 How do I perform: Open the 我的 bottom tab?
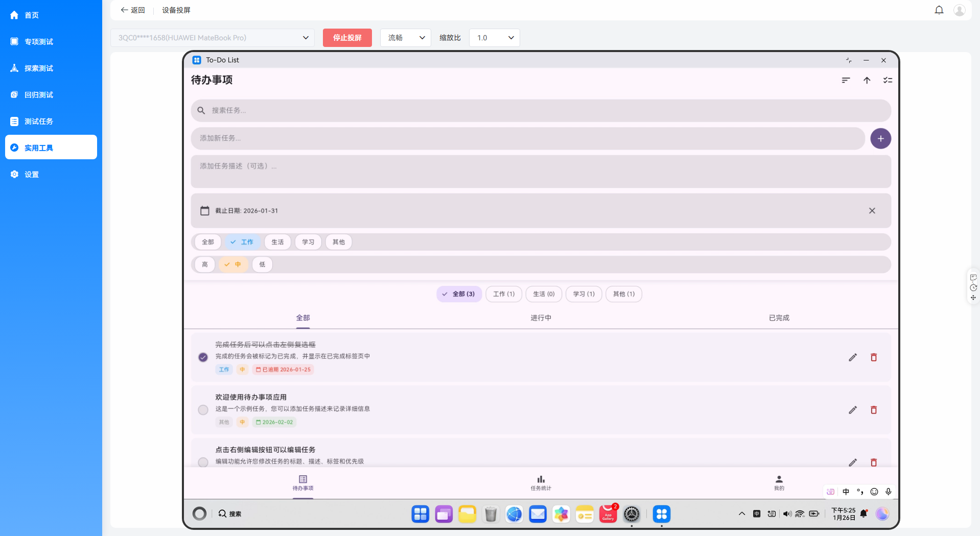tap(779, 483)
